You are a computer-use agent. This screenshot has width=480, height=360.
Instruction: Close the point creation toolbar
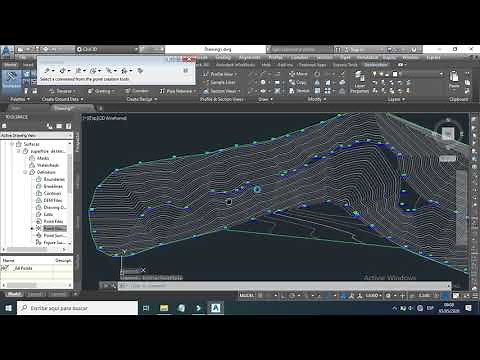pyautogui.click(x=189, y=59)
